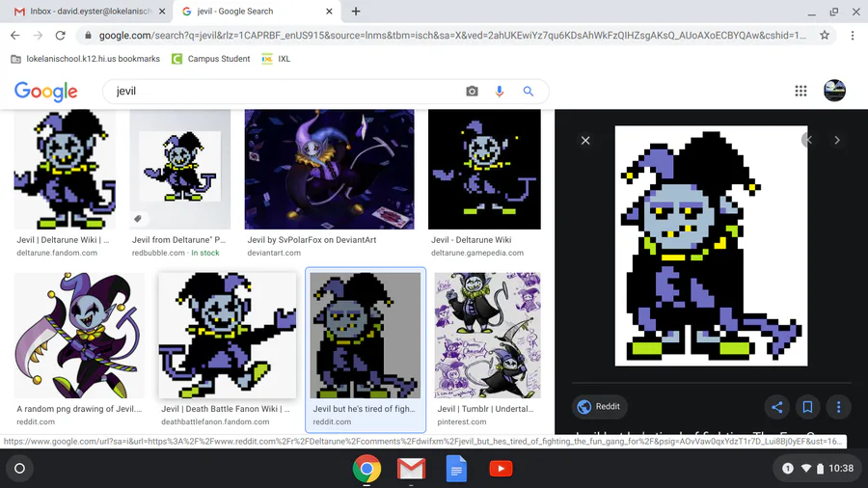Select the random png drawing of Jevil thumbnail

[79, 336]
